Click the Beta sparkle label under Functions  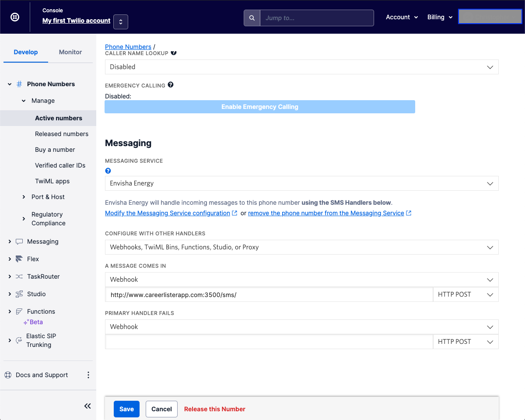click(33, 322)
